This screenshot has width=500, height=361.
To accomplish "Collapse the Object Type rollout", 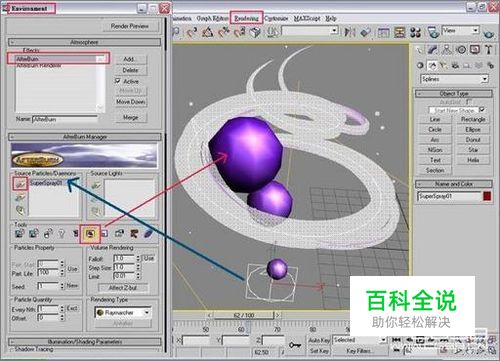I will point(454,94).
